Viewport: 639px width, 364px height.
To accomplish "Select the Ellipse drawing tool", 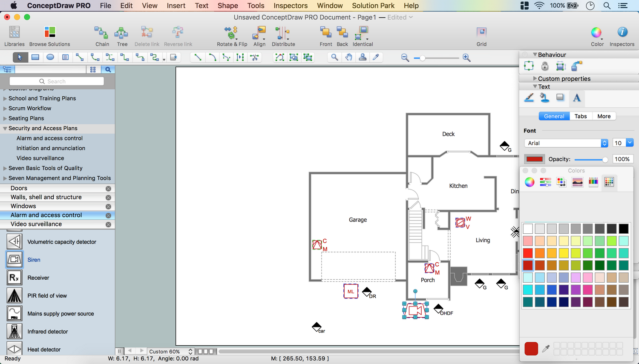I will [x=50, y=57].
